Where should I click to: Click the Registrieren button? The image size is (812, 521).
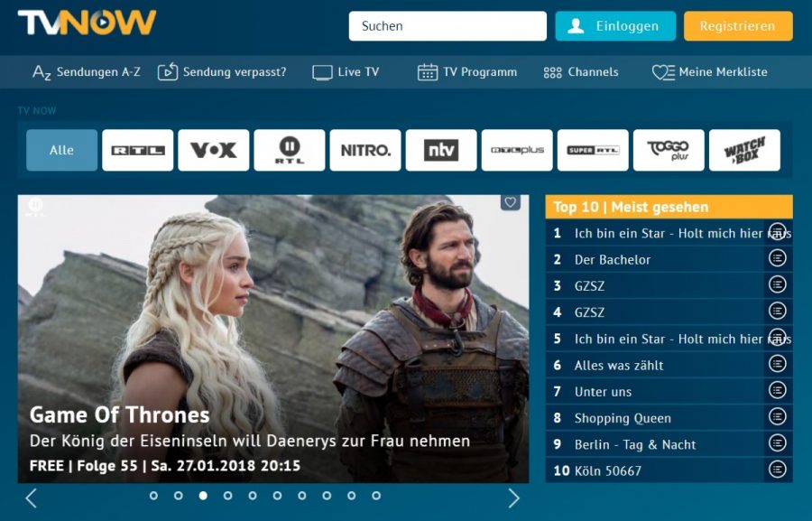(x=737, y=26)
